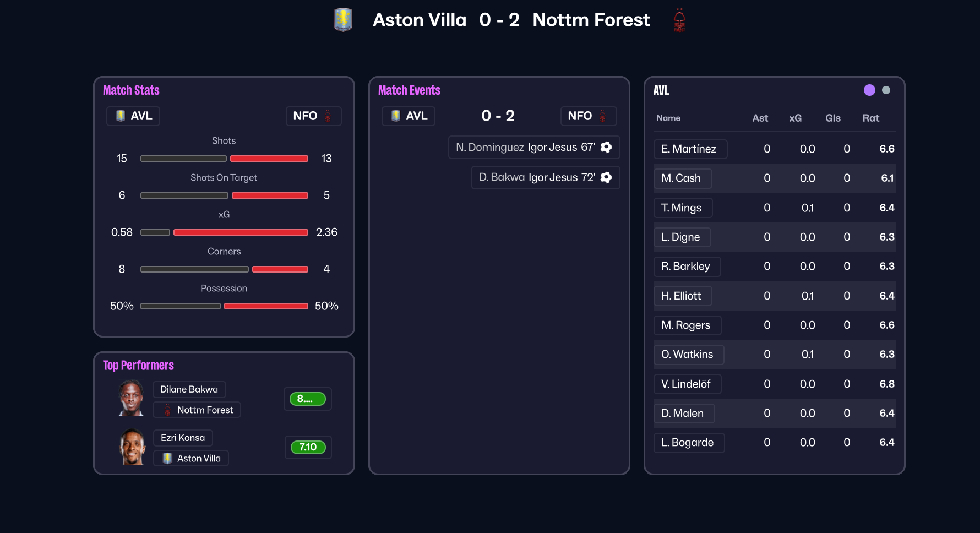Click AVL crest in Match Events panel
Viewport: 980px width, 533px height.
click(395, 116)
